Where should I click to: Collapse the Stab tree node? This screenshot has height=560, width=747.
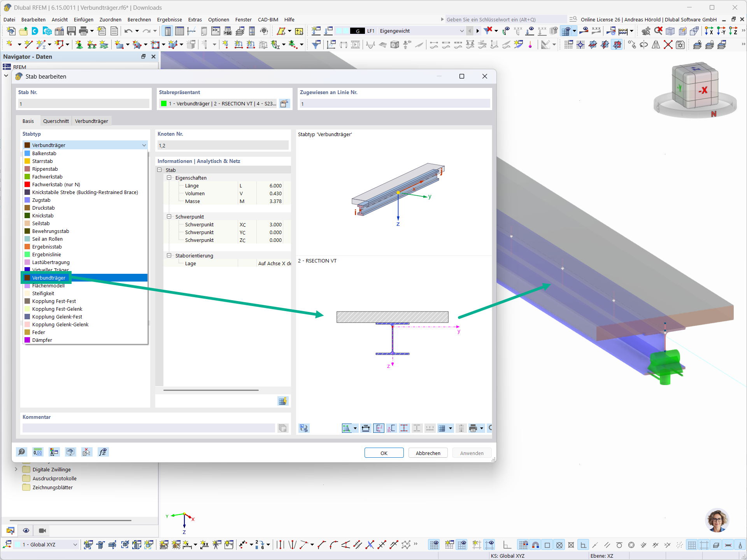click(x=160, y=170)
